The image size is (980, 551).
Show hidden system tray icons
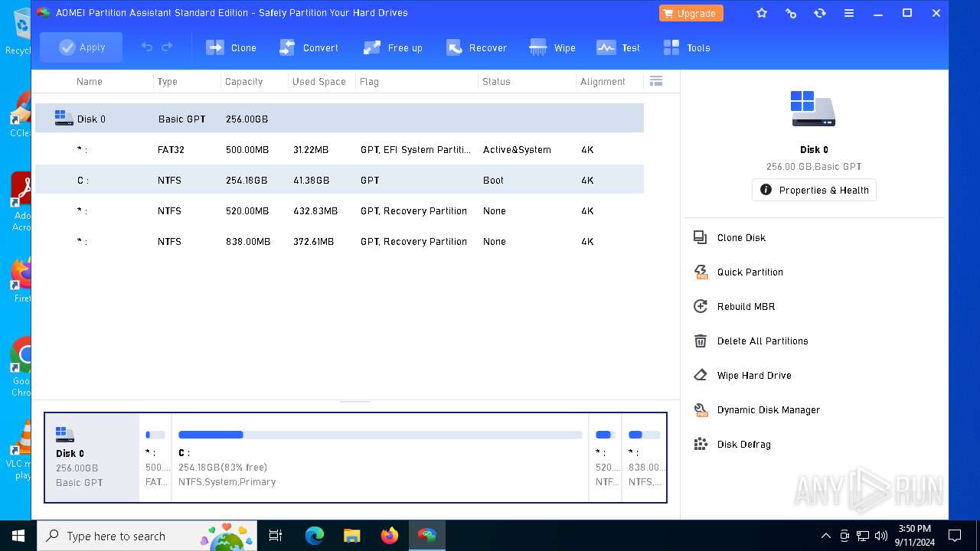825,536
